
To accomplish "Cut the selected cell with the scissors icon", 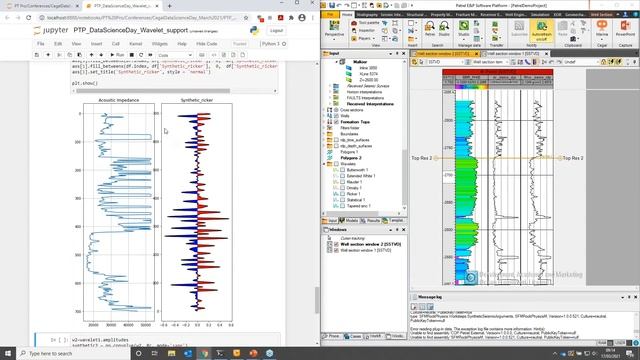I will pos(60,55).
